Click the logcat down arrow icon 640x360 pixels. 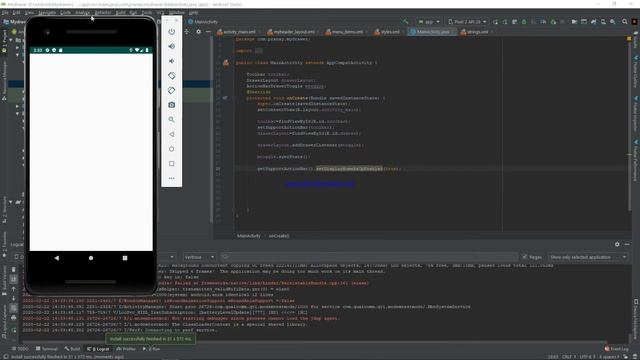[13, 298]
